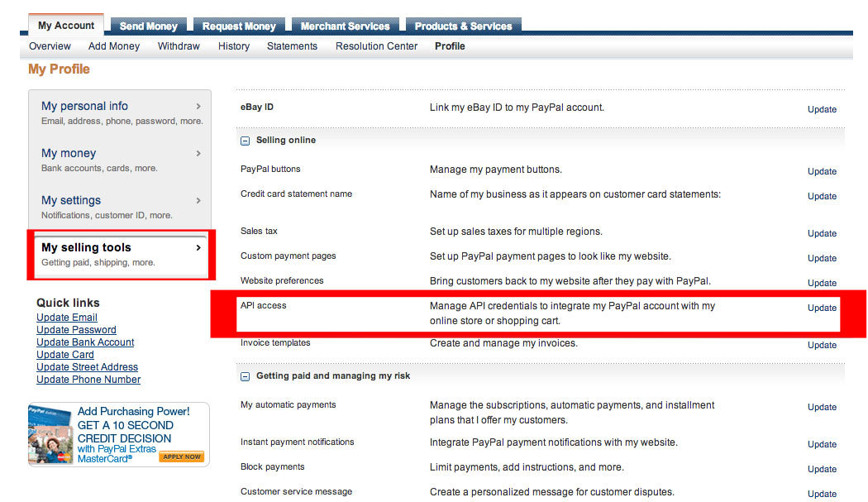This screenshot has height=502, width=868.
Task: Follow the Update Street Address quick link
Action: (x=88, y=367)
